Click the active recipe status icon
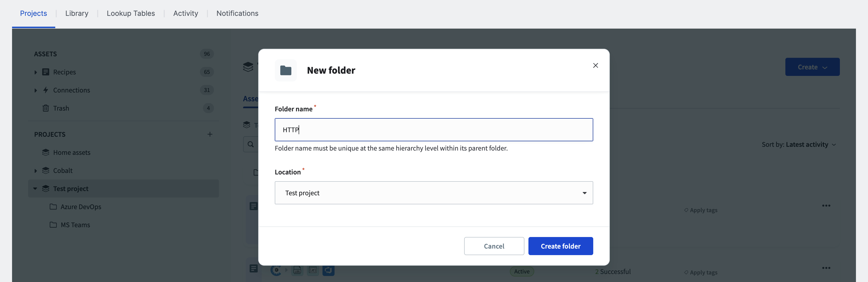 pyautogui.click(x=520, y=271)
